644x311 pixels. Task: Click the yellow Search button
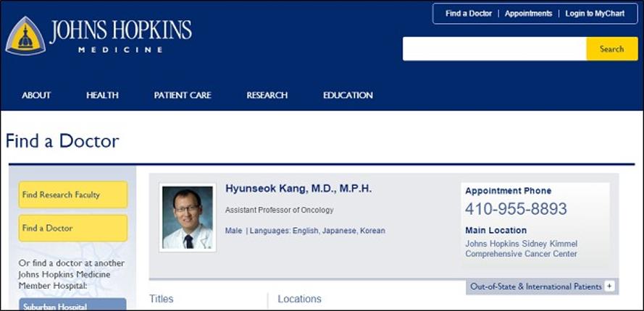point(611,49)
